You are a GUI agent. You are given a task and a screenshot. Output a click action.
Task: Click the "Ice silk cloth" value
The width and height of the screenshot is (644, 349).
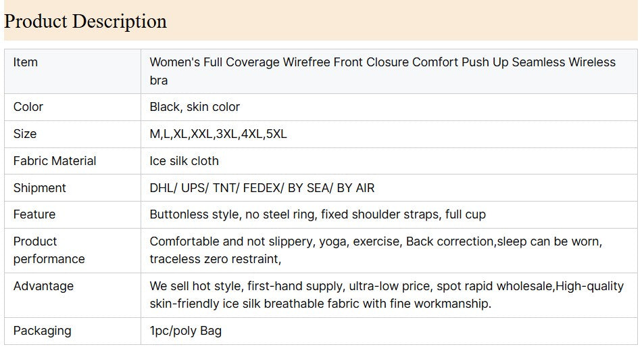point(184,161)
